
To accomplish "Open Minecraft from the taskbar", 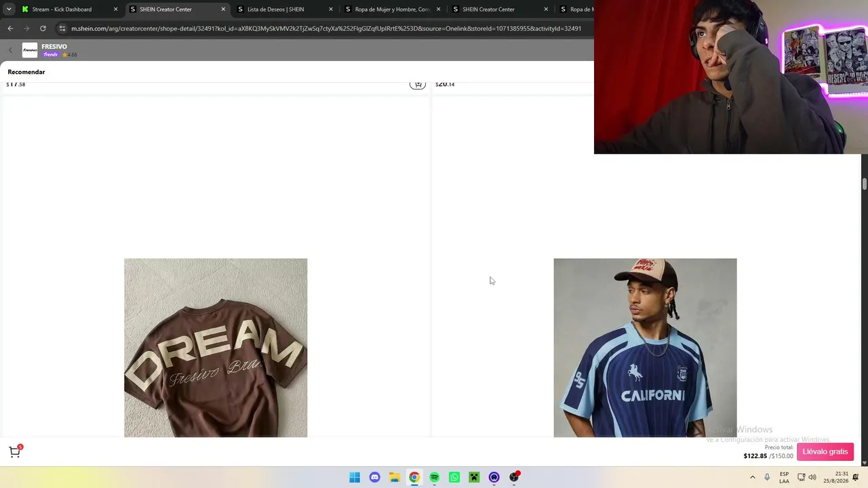I will [474, 477].
